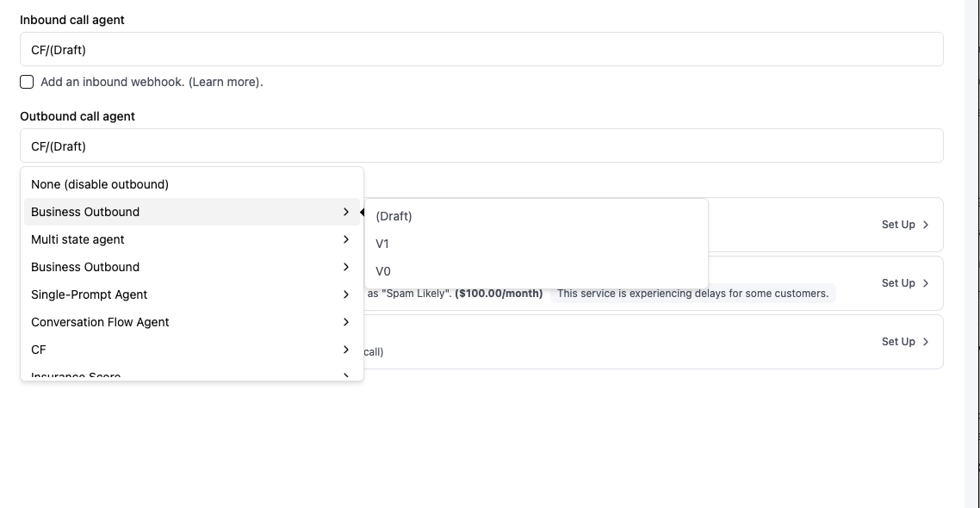Select the partially visible Insurance Score item
Image resolution: width=980 pixels, height=508 pixels.
[76, 375]
